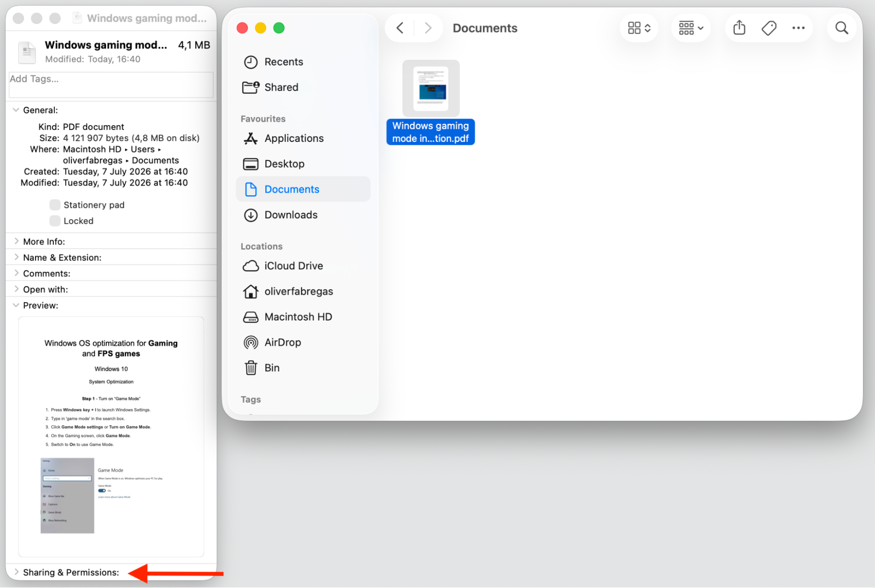The image size is (875, 588).
Task: Click the Finder forward arrow
Action: coord(428,28)
